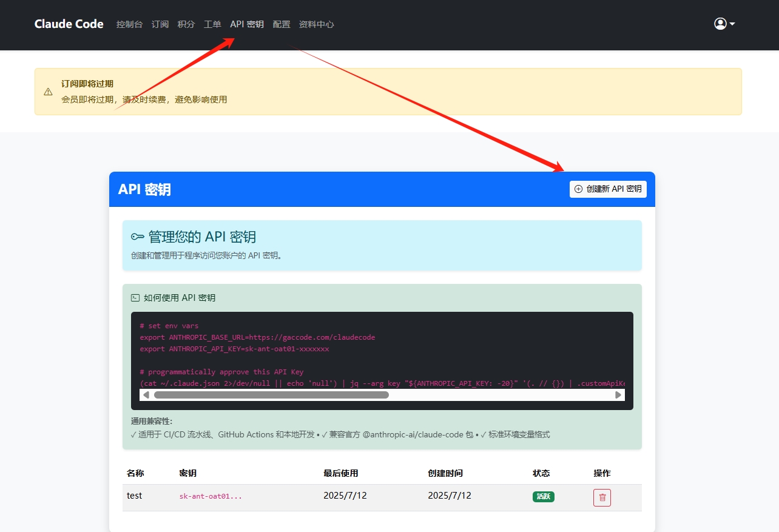Screen dimensions: 779x532
Task: Click the cat ~/.claude.json jq command line
Action: click(x=382, y=383)
